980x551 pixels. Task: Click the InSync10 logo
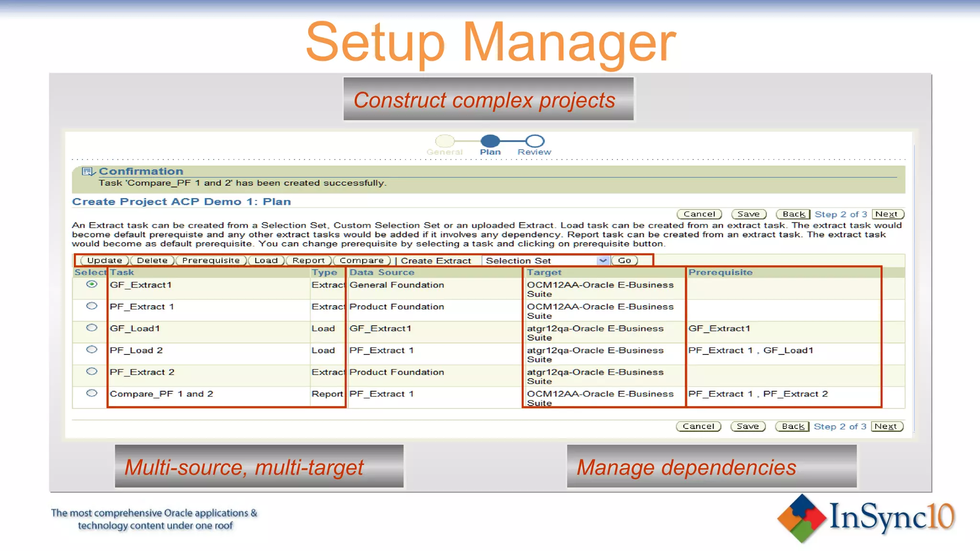866,518
